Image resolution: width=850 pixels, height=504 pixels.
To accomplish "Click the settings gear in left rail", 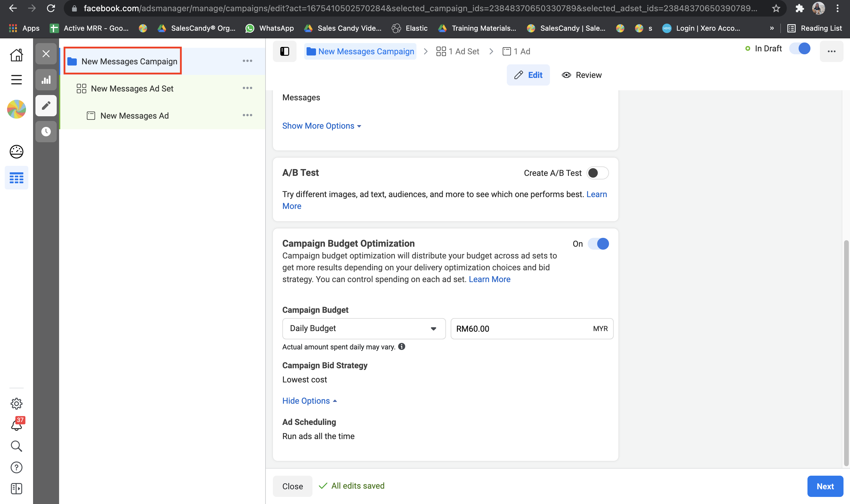I will pos(16,403).
